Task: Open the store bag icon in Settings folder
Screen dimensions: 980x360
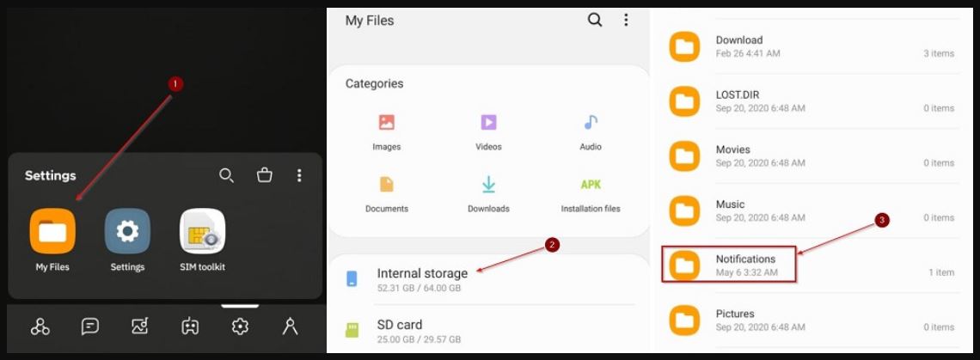Action: coord(265,175)
